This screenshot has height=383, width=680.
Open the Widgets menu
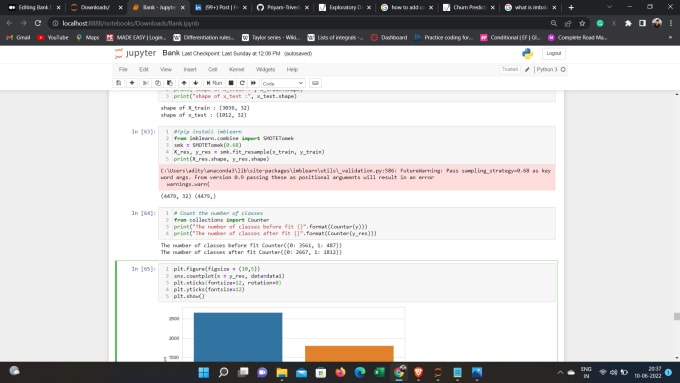coord(265,69)
